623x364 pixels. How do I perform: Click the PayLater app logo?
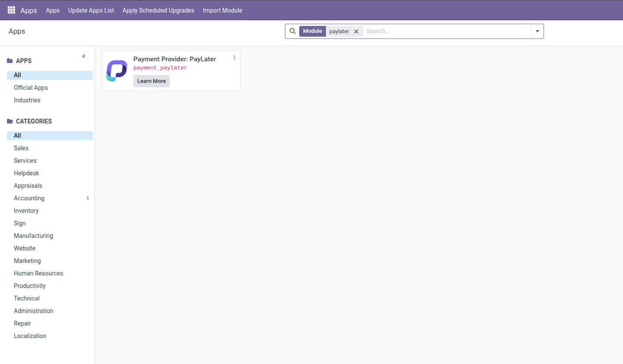117,71
